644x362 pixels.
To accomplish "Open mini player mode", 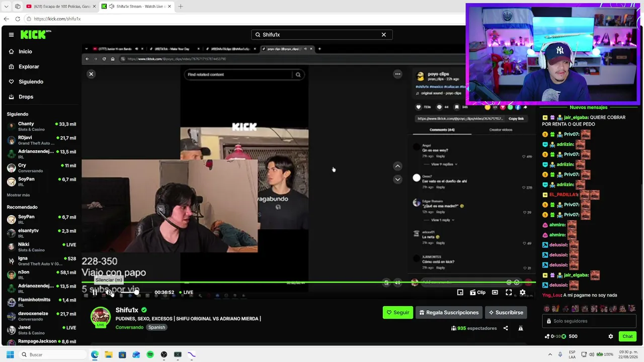I will (460, 292).
